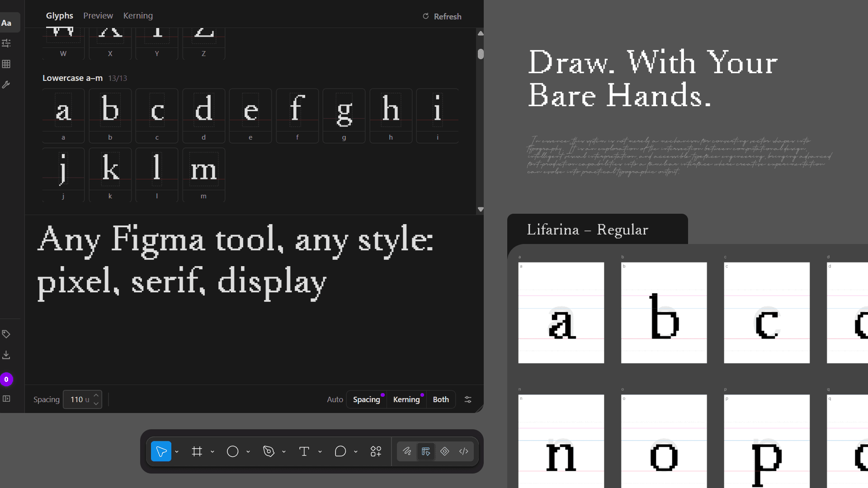This screenshot has width=868, height=488.
Task: Select glyph cell 'j'
Action: [63, 175]
